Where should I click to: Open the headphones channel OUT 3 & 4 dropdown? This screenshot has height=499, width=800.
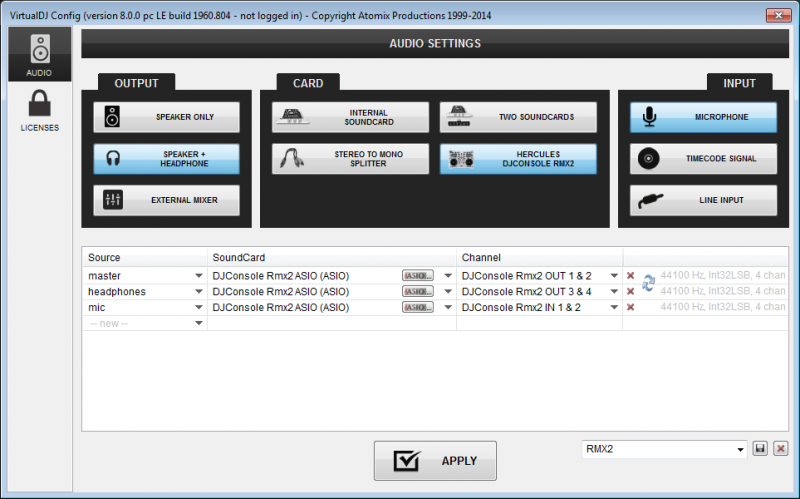614,292
